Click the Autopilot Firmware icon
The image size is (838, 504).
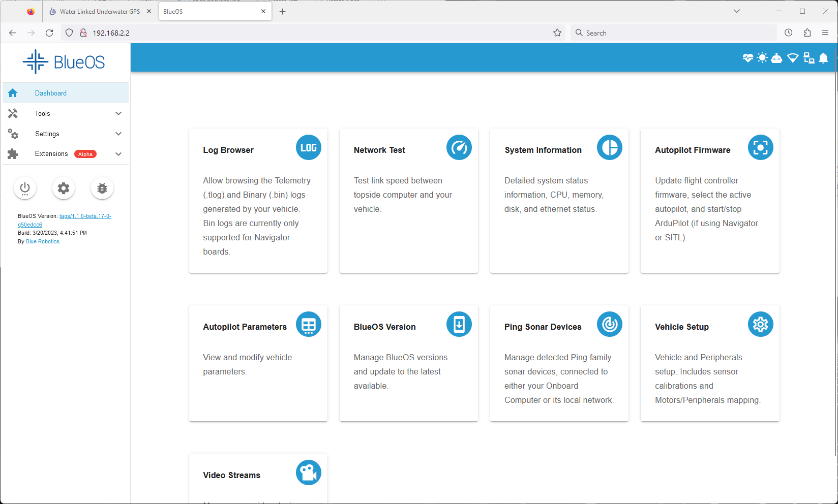(761, 147)
